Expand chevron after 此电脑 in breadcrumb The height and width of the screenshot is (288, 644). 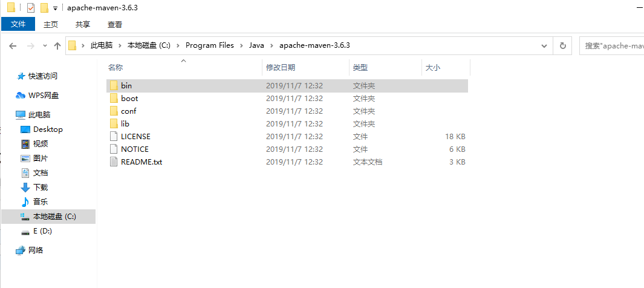(120, 45)
